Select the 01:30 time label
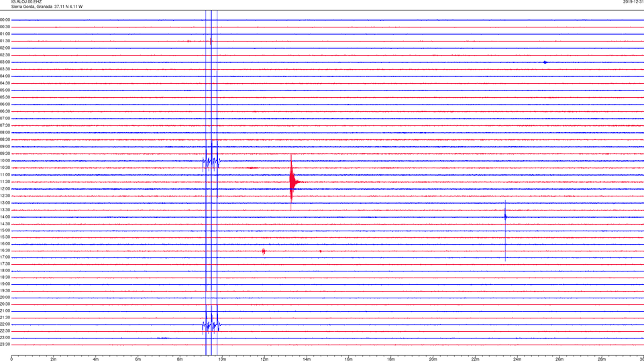Image resolution: width=644 pixels, height=362 pixels. [x=5, y=41]
